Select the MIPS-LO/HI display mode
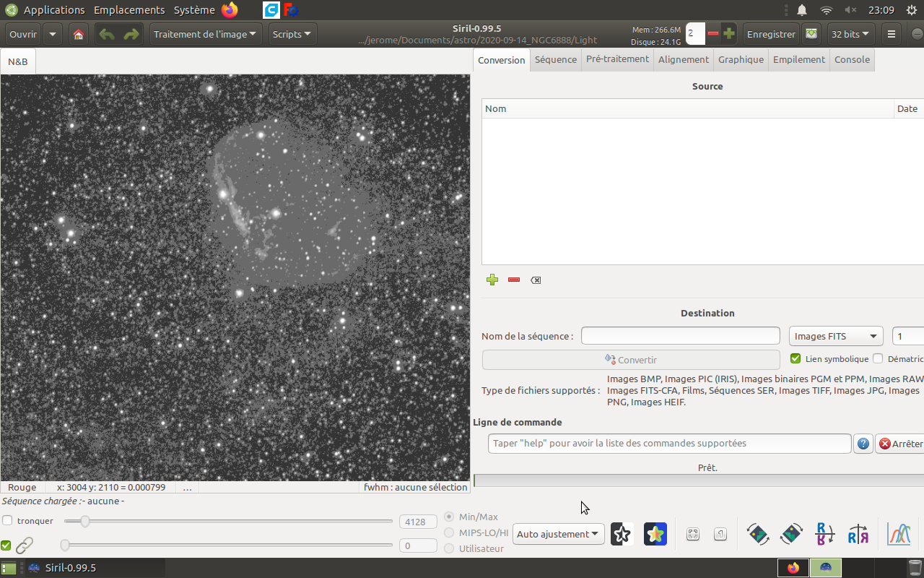The height and width of the screenshot is (578, 924). coord(449,532)
